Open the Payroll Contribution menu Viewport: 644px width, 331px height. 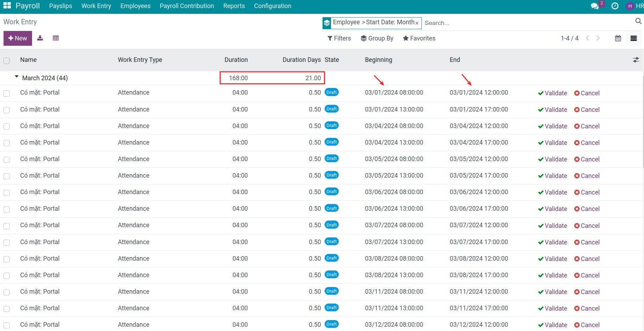[x=187, y=6]
